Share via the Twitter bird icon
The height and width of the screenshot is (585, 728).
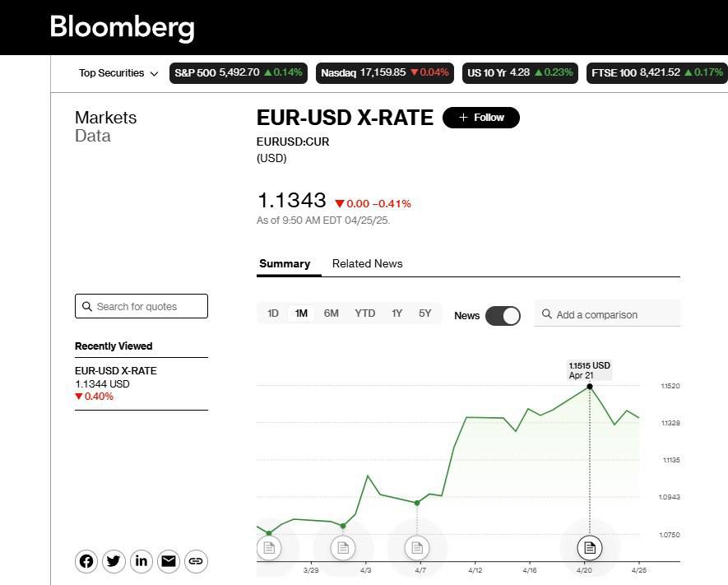[x=114, y=561]
